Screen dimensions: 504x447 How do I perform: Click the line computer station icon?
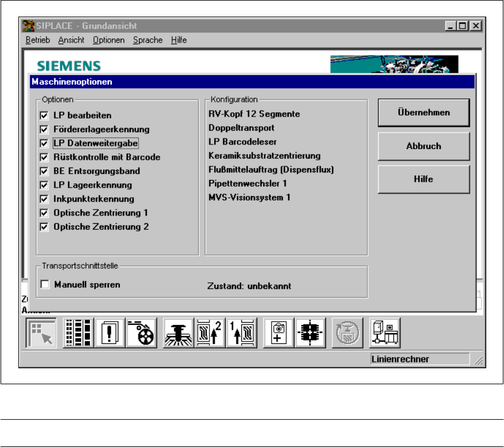(x=385, y=333)
